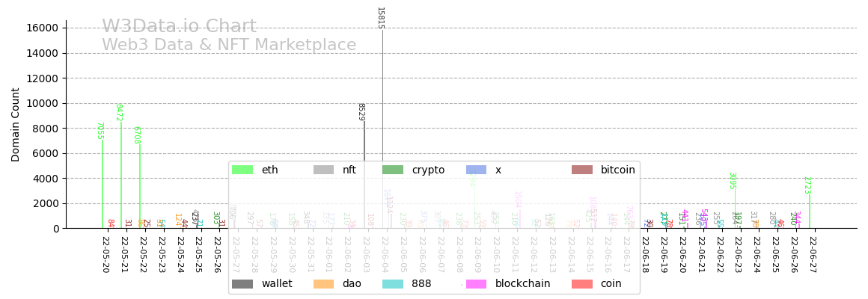Click the green eth legend swatch
Image resolution: width=868 pixels, height=299 pixels.
point(242,170)
